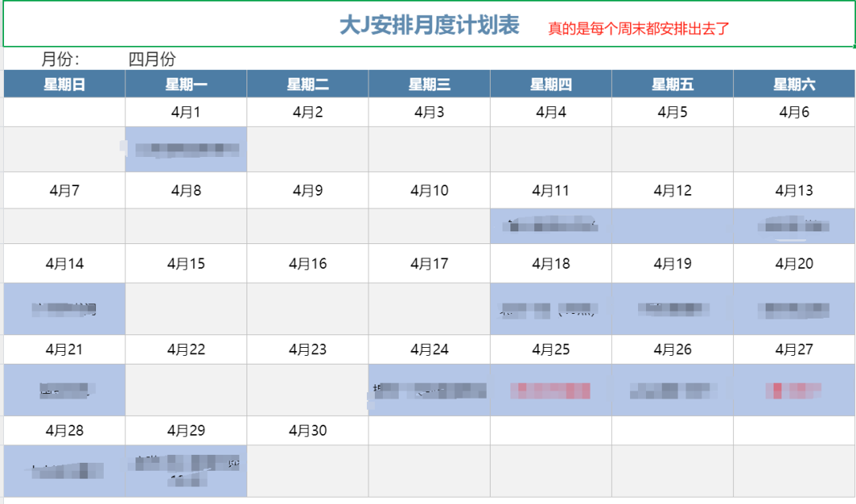The width and height of the screenshot is (856, 504).
Task: Click the 4月14 date cell
Action: click(64, 264)
